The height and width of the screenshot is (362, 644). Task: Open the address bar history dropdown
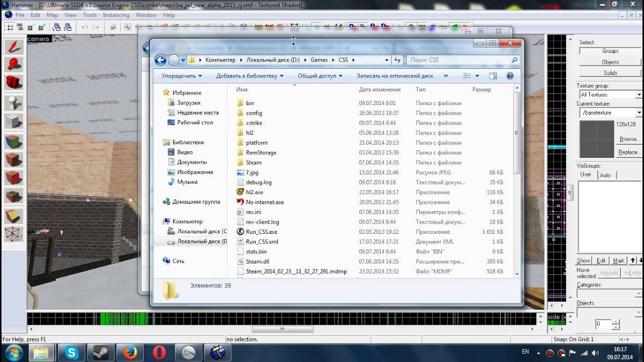pos(386,60)
